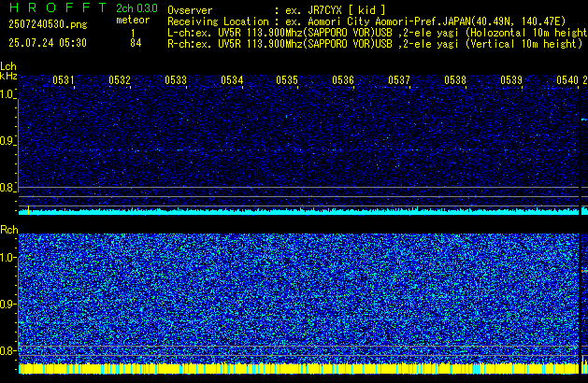
Task: Click the meteor number value 1
Action: [x=133, y=33]
